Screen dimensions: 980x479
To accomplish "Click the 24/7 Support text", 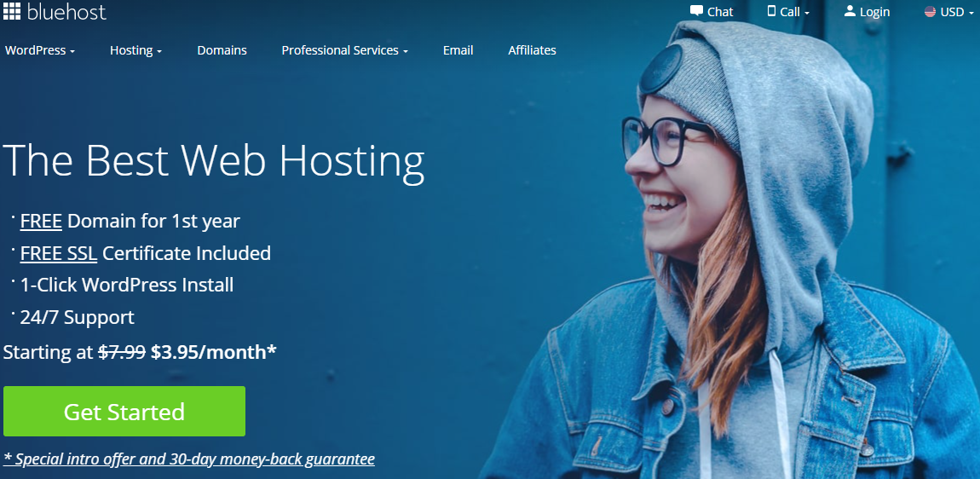I will pyautogui.click(x=77, y=318).
